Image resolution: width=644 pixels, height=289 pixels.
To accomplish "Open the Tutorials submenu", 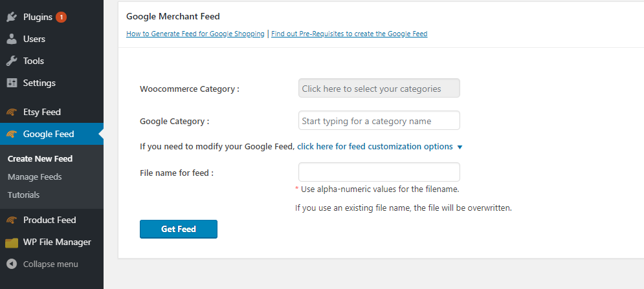I will click(23, 195).
